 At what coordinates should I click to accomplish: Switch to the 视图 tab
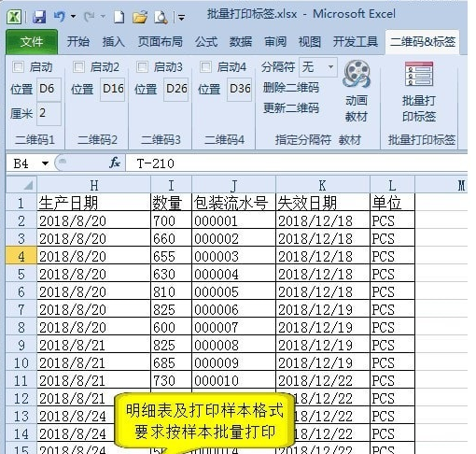point(310,41)
